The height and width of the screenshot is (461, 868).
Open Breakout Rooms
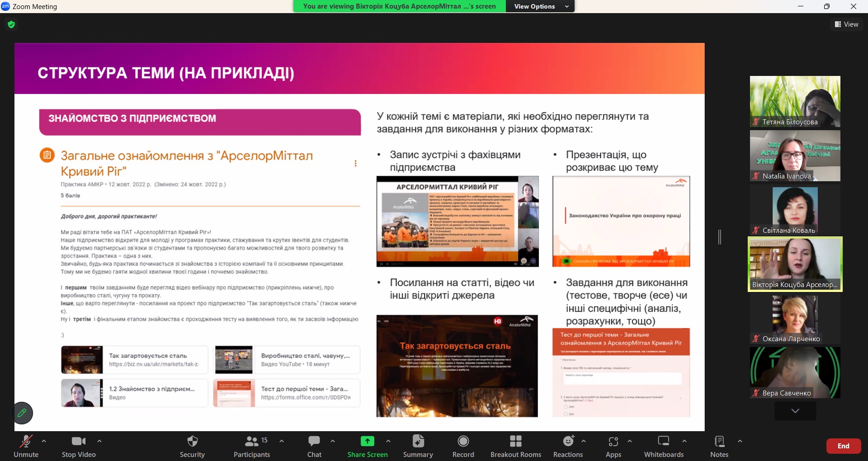(x=516, y=446)
